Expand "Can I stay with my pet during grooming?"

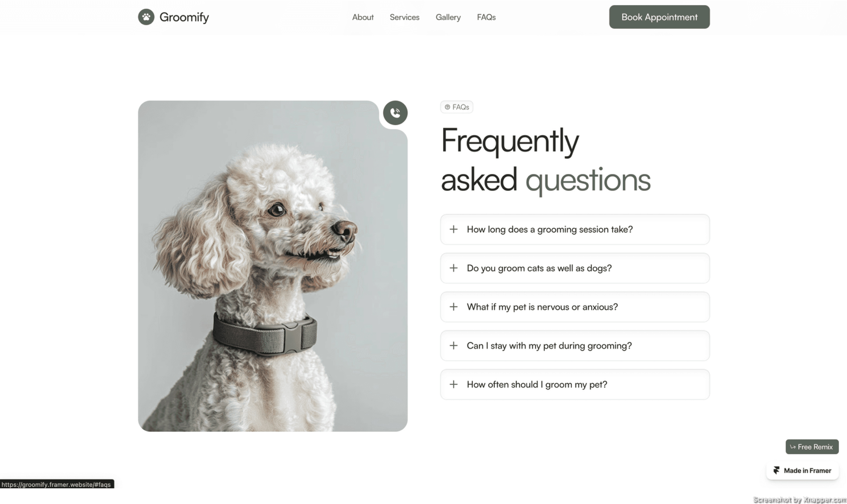point(575,345)
